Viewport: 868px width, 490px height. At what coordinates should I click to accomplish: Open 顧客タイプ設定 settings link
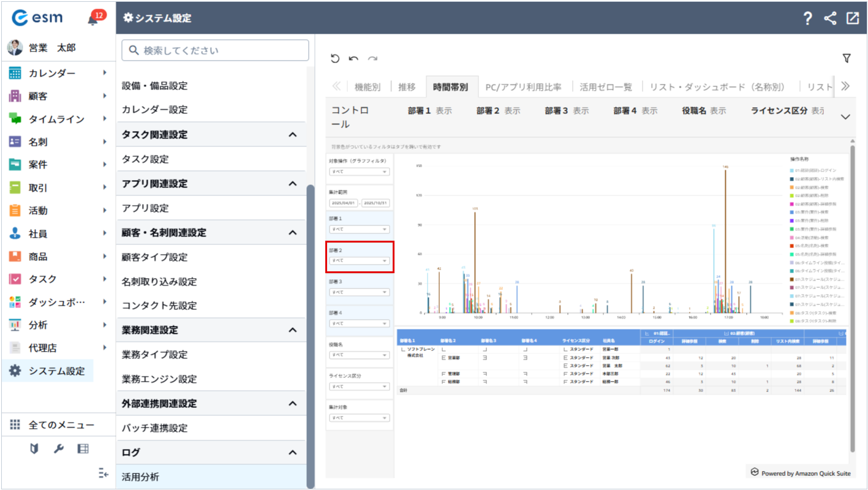[154, 257]
